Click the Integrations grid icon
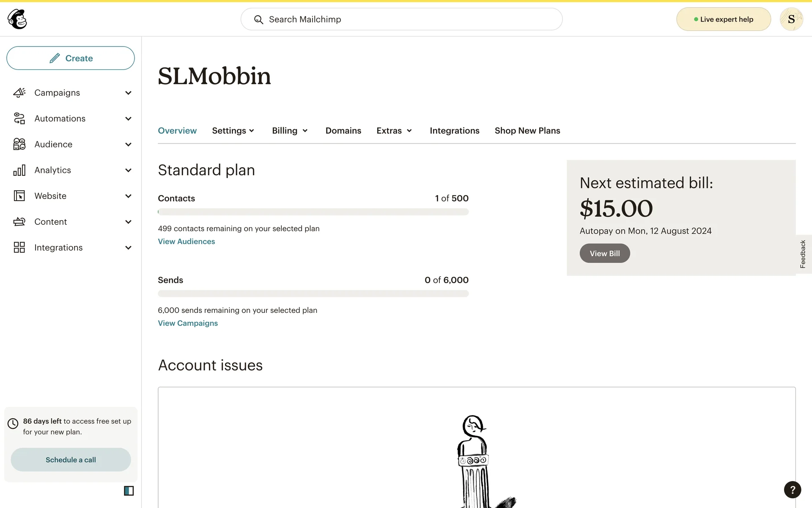This screenshot has height=508, width=812. tap(19, 248)
